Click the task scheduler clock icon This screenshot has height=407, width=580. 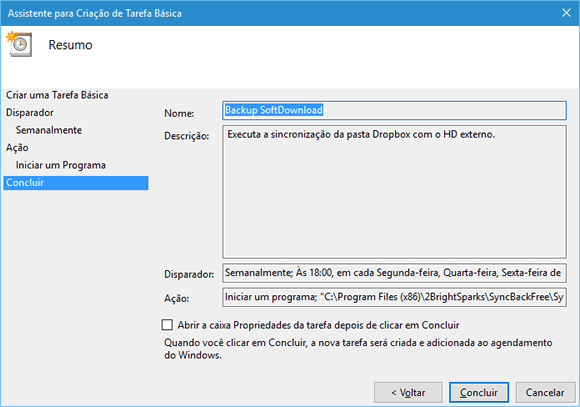click(19, 44)
